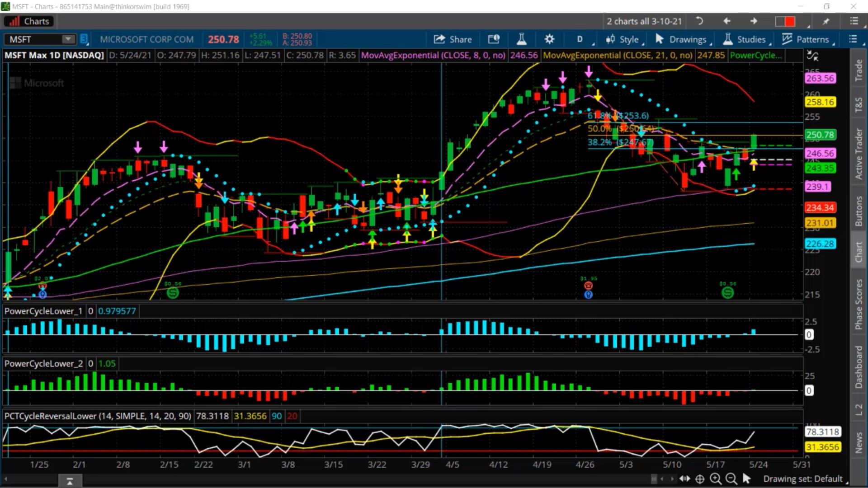Screen dimensions: 868x488
Task: Open the Share chart menu
Action: tap(453, 39)
